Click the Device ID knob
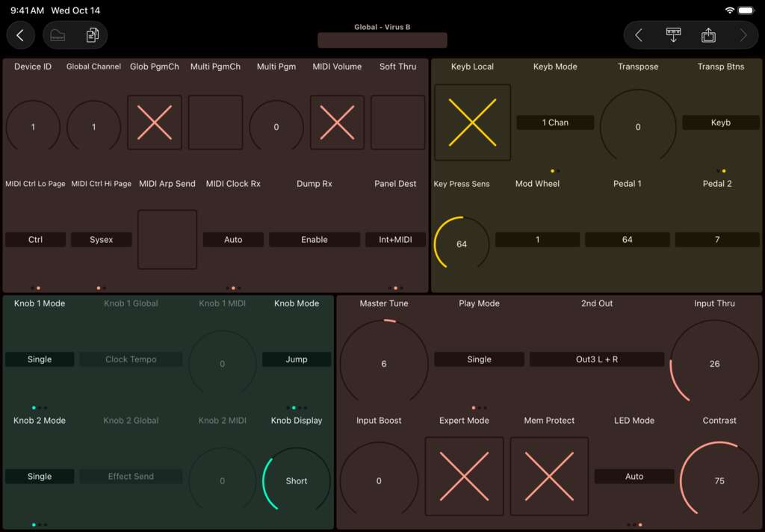The width and height of the screenshot is (765, 532). pyautogui.click(x=33, y=126)
